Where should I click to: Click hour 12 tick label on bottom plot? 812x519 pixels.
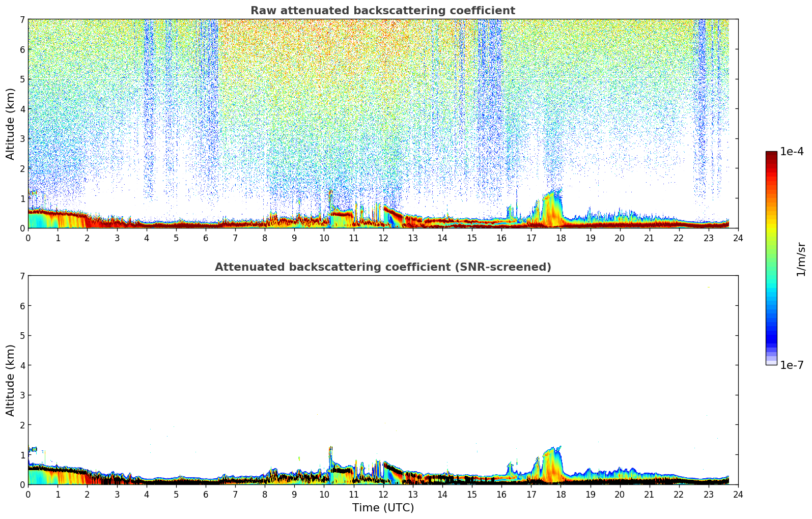[x=383, y=495]
